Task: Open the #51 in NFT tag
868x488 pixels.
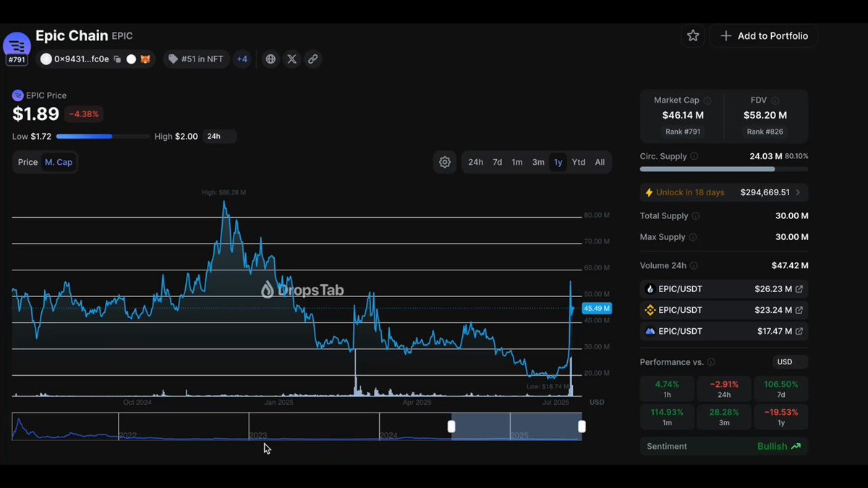Action: (x=196, y=59)
